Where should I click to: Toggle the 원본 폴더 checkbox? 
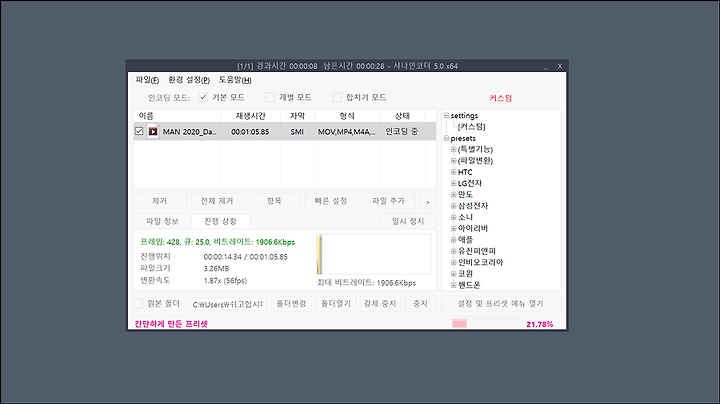pos(138,303)
